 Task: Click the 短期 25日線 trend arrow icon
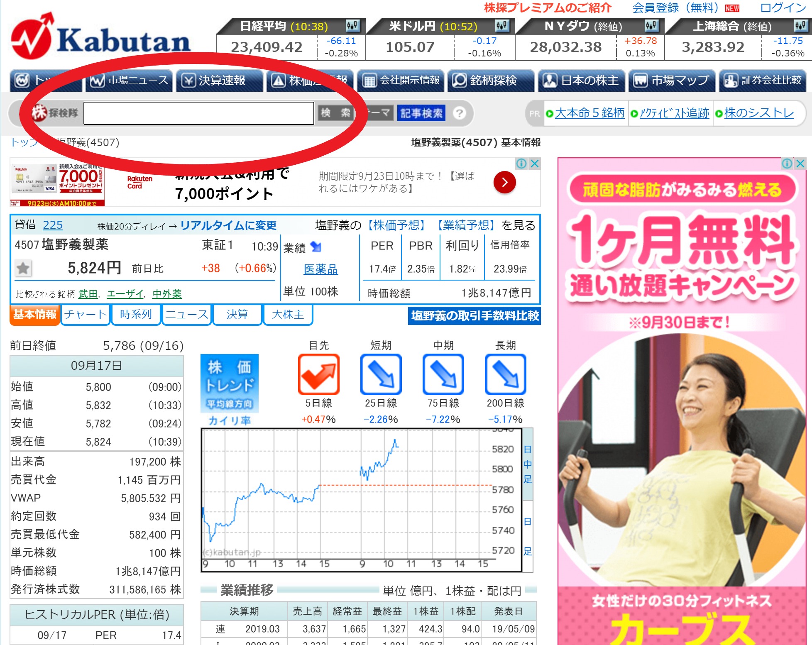pos(381,374)
